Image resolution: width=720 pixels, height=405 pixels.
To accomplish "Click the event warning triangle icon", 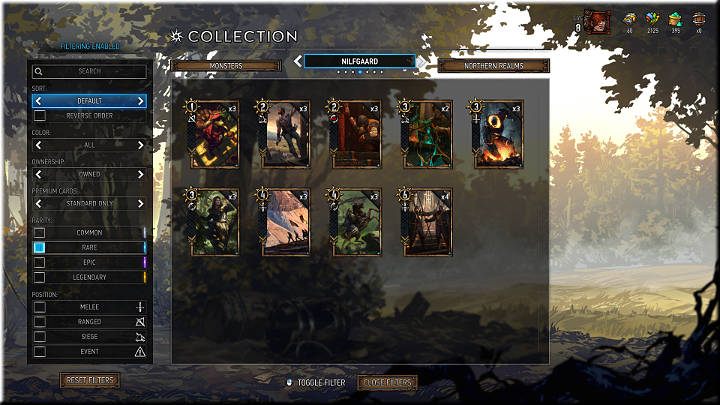I will tap(140, 352).
